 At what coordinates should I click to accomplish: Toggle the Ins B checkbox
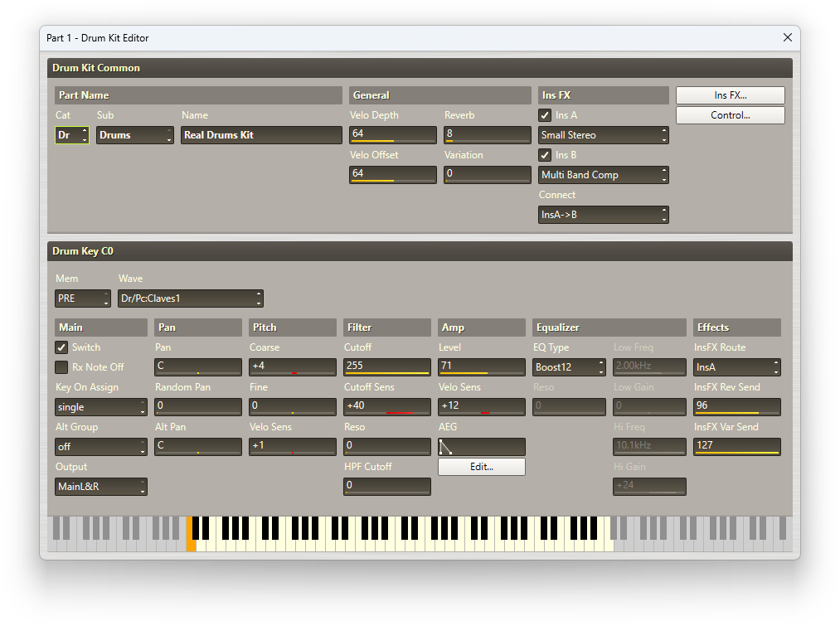(545, 155)
